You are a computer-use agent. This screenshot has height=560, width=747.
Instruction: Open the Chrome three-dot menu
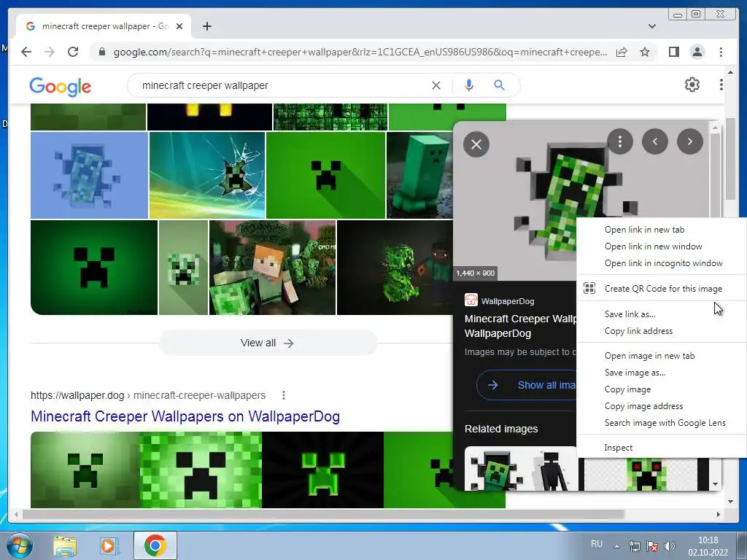721,52
